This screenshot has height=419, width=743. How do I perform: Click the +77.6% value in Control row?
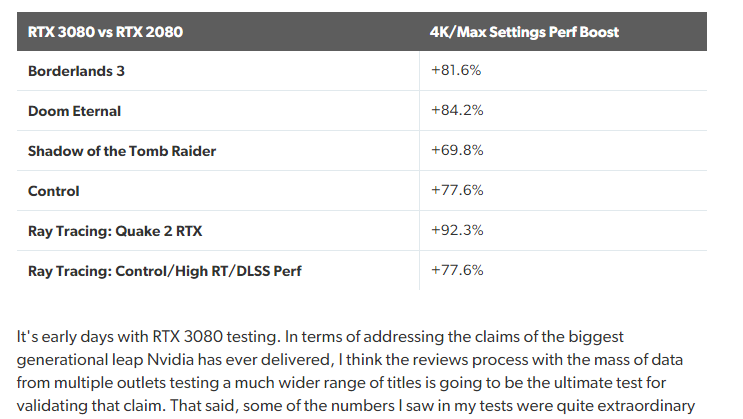[x=457, y=190]
